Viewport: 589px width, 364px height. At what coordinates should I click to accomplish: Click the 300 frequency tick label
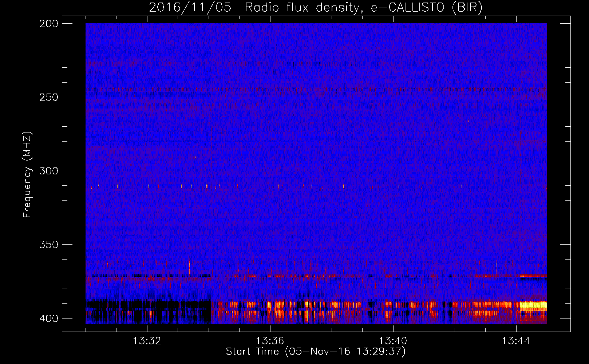pos(48,171)
